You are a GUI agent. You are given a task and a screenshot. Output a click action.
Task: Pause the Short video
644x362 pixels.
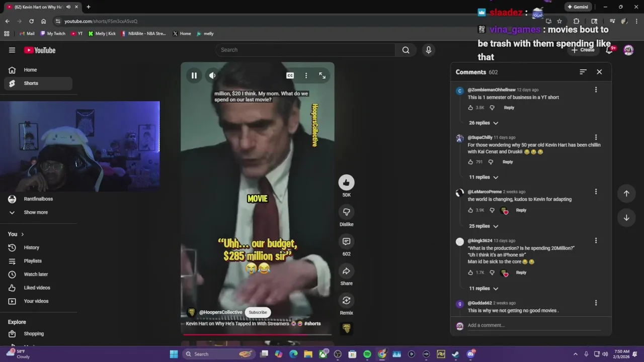(194, 75)
